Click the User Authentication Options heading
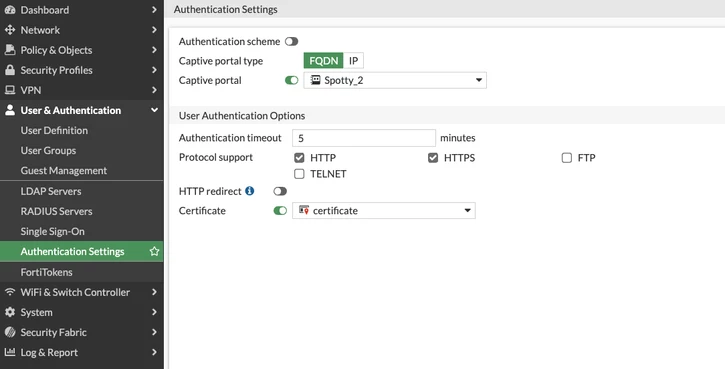This screenshot has height=369, width=725. (242, 116)
